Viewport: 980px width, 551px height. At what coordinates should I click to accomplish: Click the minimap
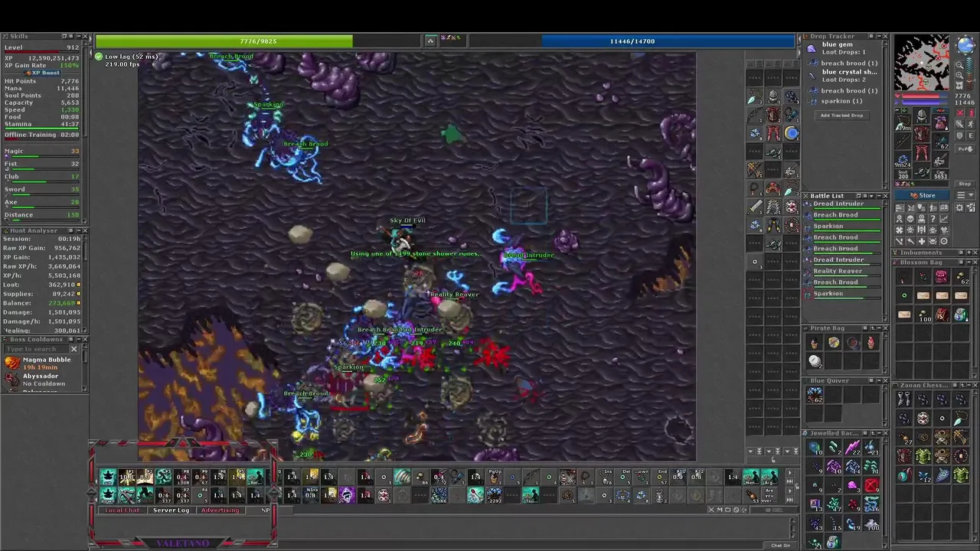[922, 63]
